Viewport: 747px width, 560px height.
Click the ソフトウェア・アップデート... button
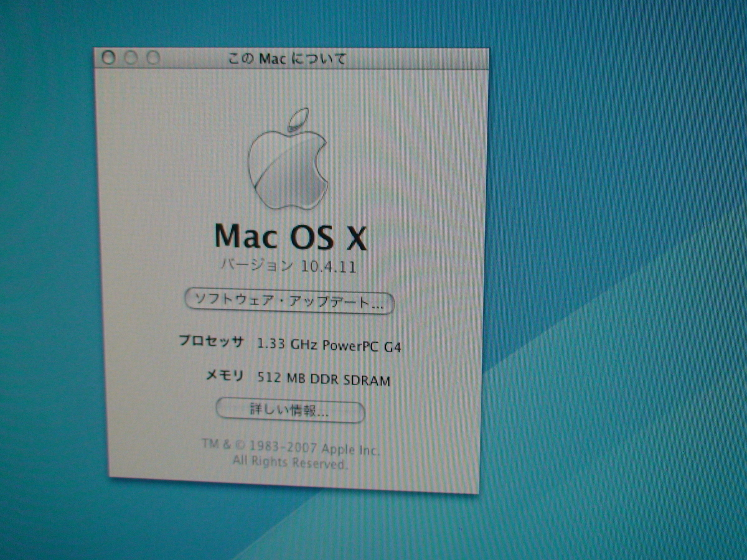[289, 302]
